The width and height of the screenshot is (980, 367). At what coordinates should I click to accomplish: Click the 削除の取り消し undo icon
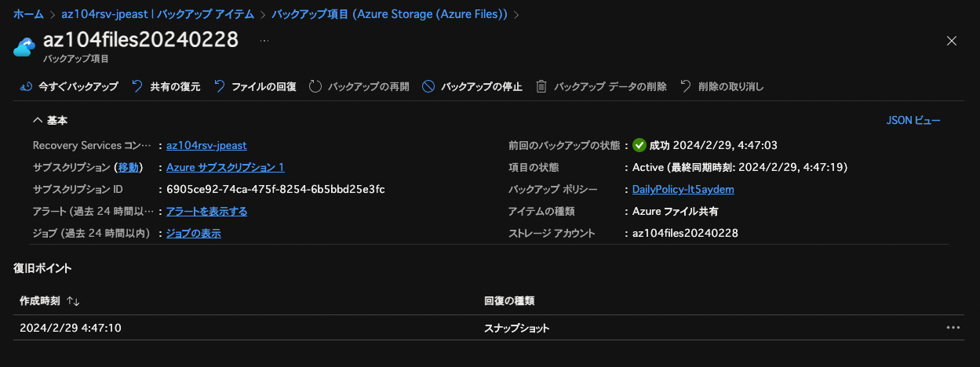click(686, 86)
